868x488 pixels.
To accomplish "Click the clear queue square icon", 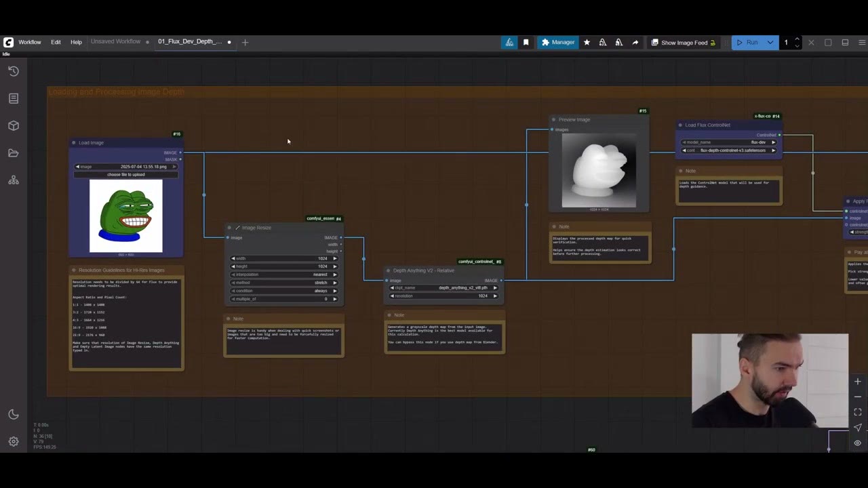I will pos(828,42).
